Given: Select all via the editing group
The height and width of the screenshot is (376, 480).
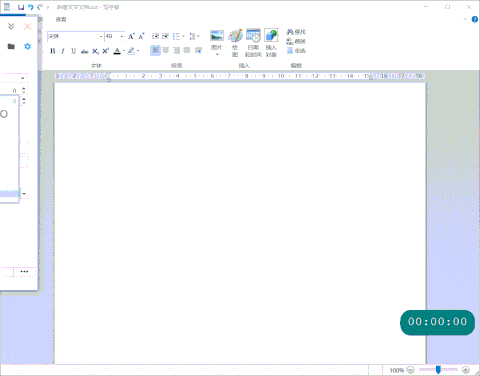Looking at the screenshot, I should point(296,51).
